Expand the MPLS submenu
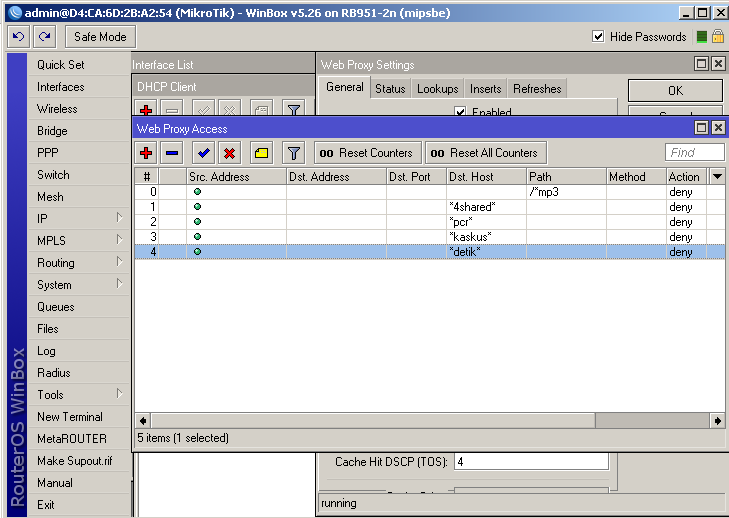 point(119,240)
